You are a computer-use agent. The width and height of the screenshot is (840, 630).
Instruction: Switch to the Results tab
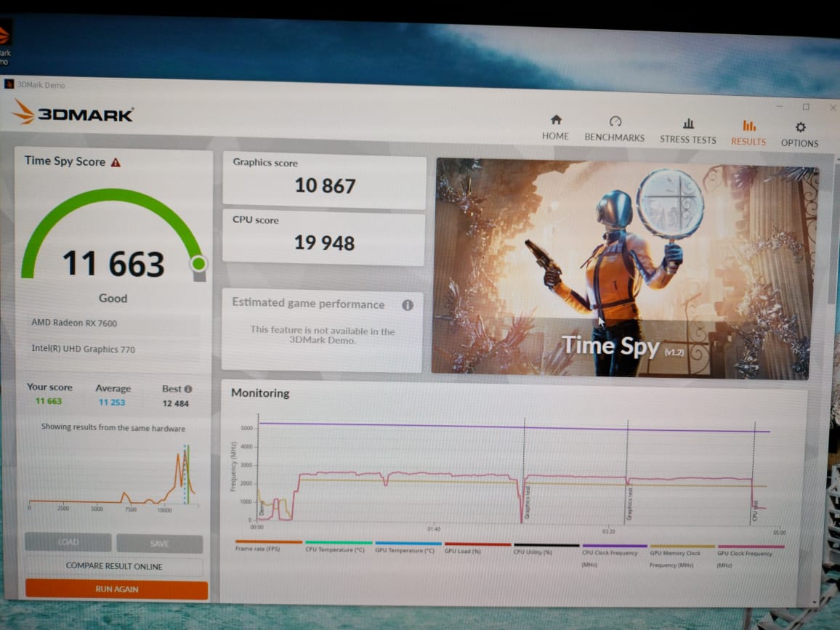[x=748, y=132]
